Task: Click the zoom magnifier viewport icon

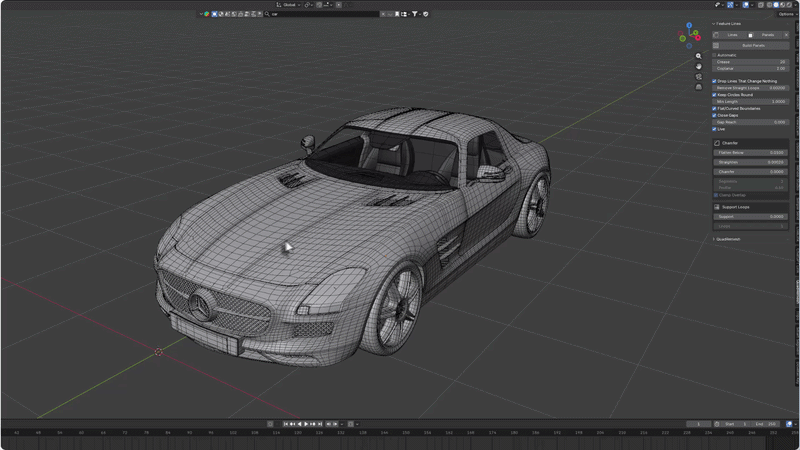Action: [x=698, y=56]
